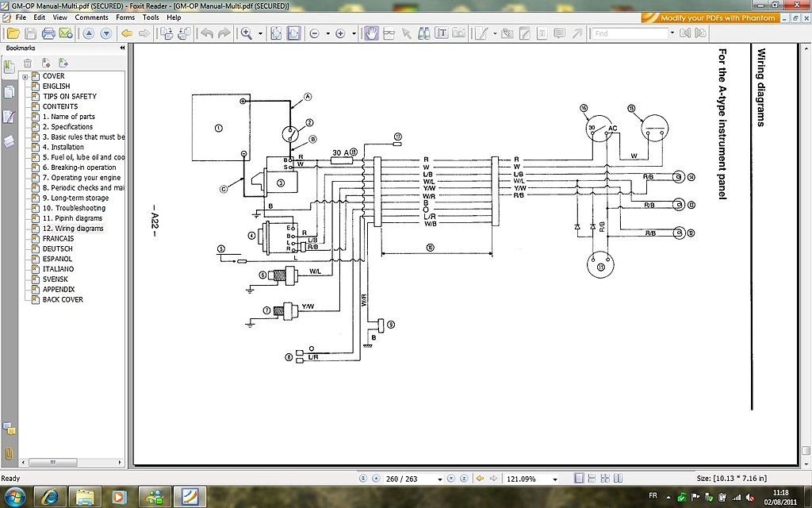Go to the last page in status bar

click(464, 479)
